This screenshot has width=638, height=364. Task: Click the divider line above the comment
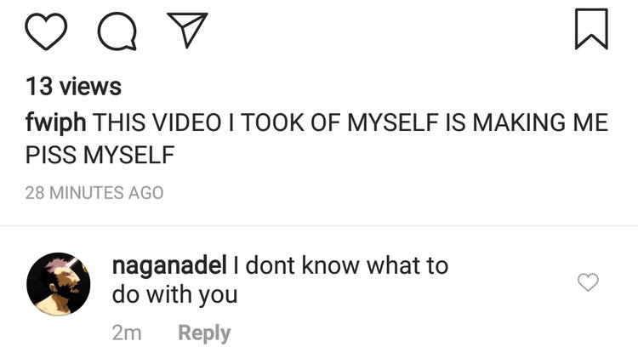click(x=319, y=225)
